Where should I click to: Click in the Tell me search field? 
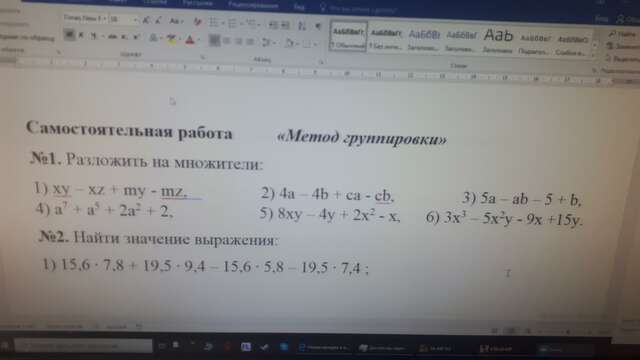coord(359,9)
